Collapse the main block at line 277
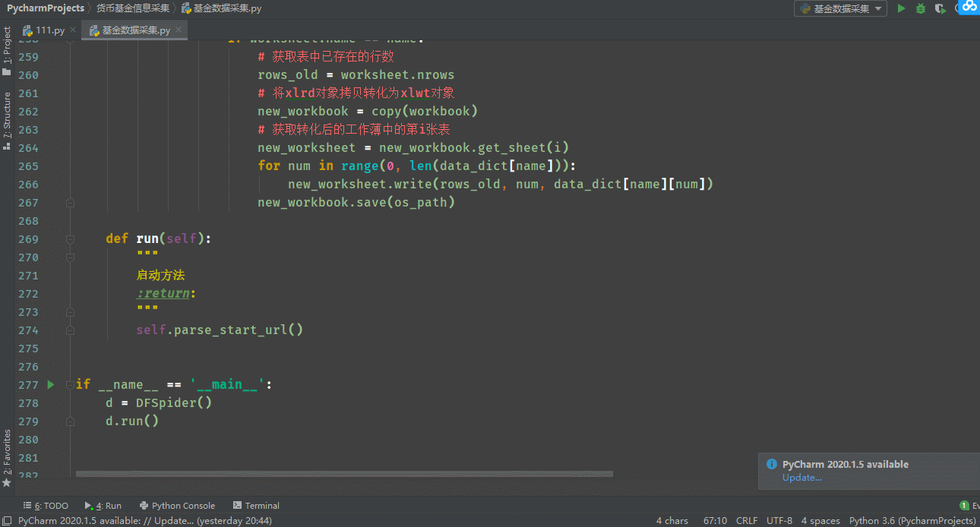 click(x=70, y=384)
